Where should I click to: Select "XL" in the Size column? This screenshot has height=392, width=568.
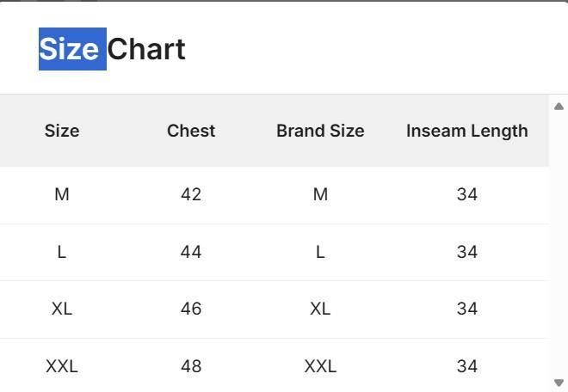point(62,309)
